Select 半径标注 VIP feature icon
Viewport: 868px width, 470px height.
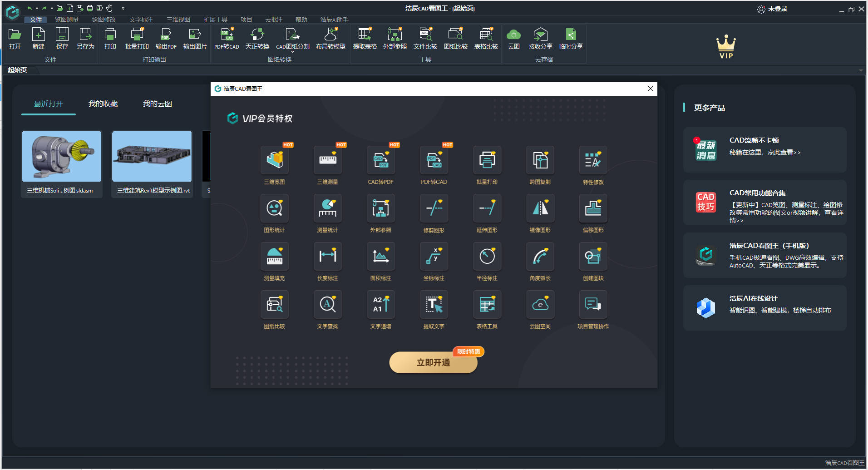point(487,256)
